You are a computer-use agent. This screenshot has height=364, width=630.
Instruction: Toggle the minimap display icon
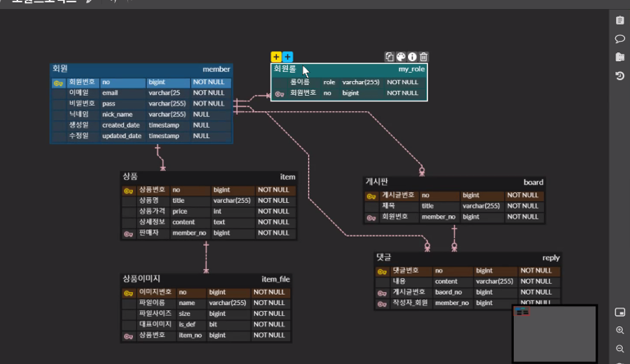620,313
